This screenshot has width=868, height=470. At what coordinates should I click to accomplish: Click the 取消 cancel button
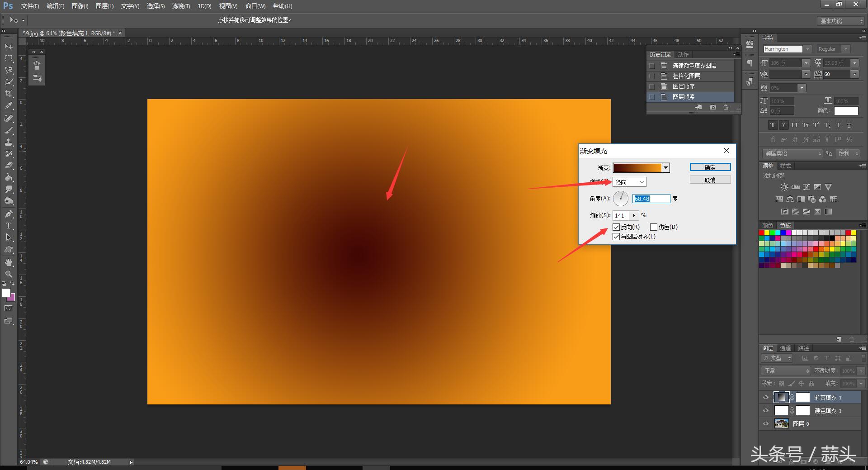(710, 180)
